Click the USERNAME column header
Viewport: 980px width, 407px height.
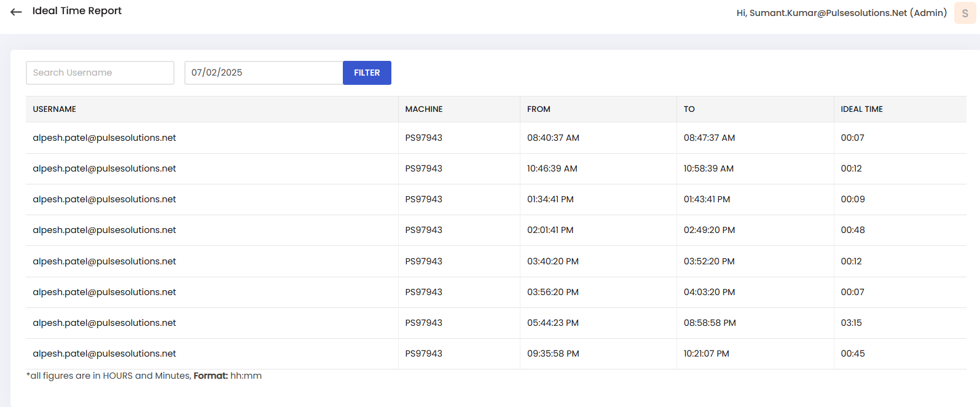(55, 109)
